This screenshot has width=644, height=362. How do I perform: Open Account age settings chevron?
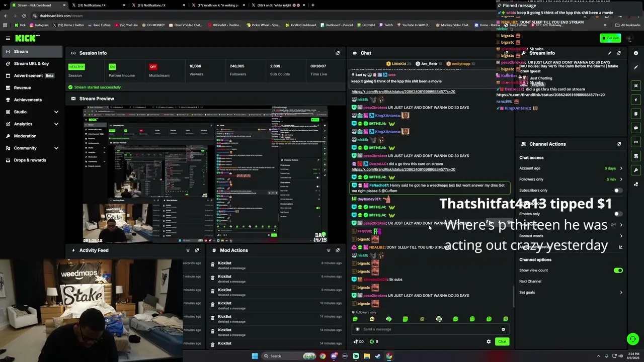tap(621, 168)
